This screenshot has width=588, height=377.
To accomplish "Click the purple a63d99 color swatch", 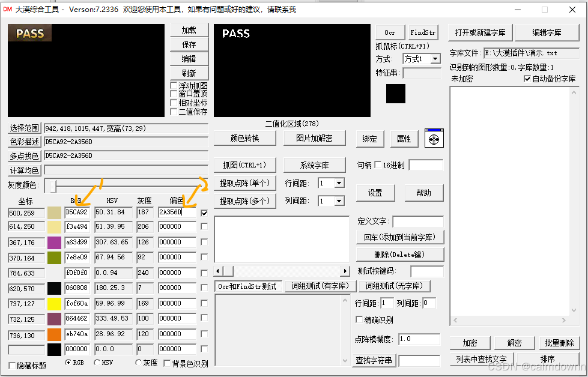I will point(55,243).
